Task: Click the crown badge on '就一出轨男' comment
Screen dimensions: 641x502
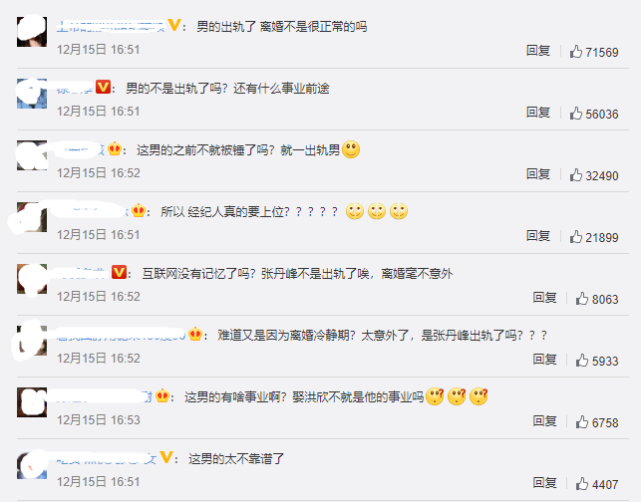Action: [x=114, y=149]
